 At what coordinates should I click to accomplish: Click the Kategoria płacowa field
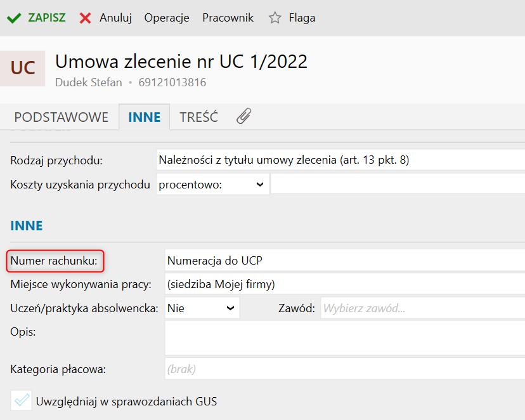pyautogui.click(x=342, y=369)
